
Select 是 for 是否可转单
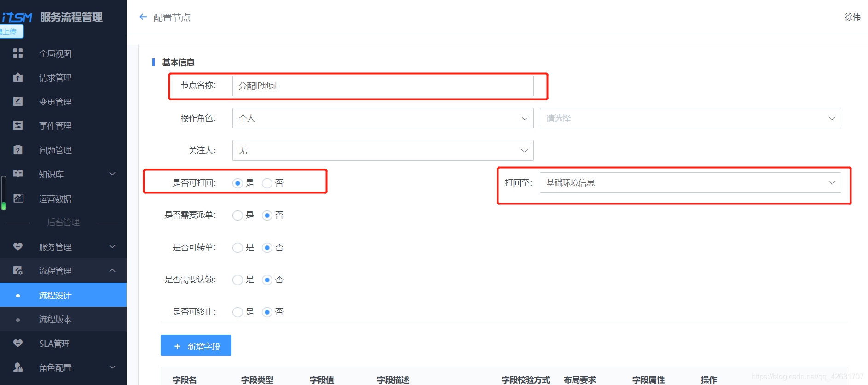point(237,248)
